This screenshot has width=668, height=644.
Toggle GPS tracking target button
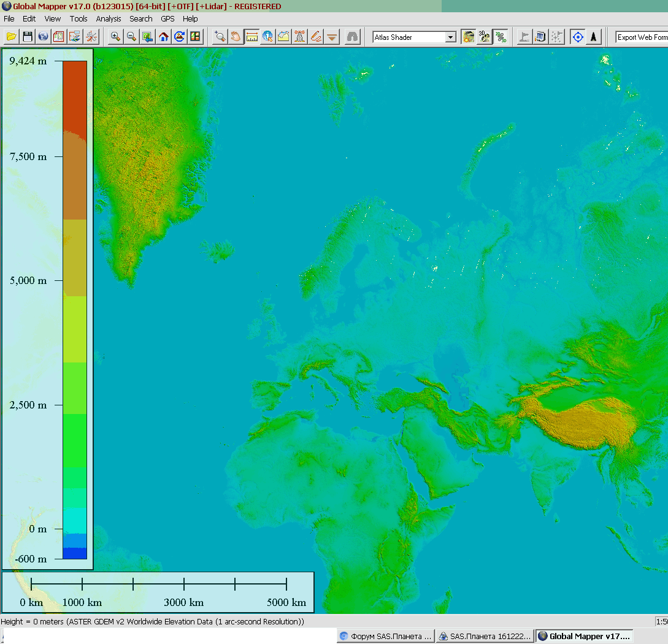point(577,37)
